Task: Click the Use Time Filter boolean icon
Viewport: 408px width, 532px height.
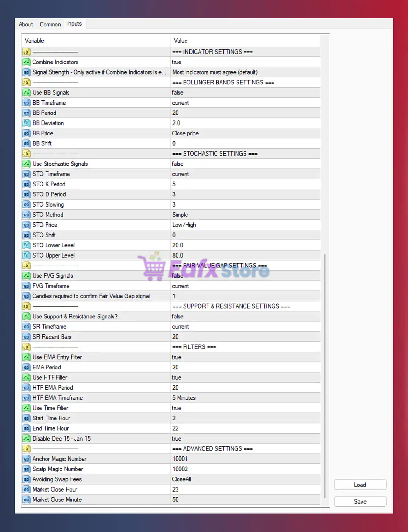Action: [26, 408]
